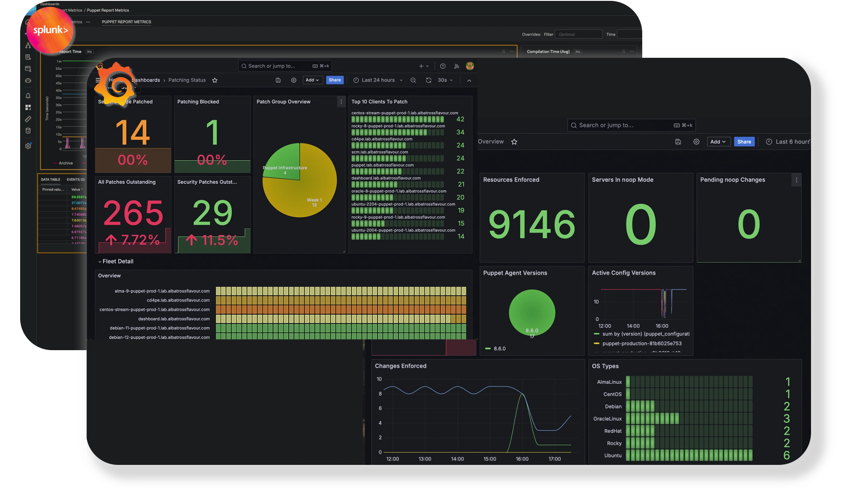
Task: Change the 30s auto-refresh interval
Action: tap(444, 80)
